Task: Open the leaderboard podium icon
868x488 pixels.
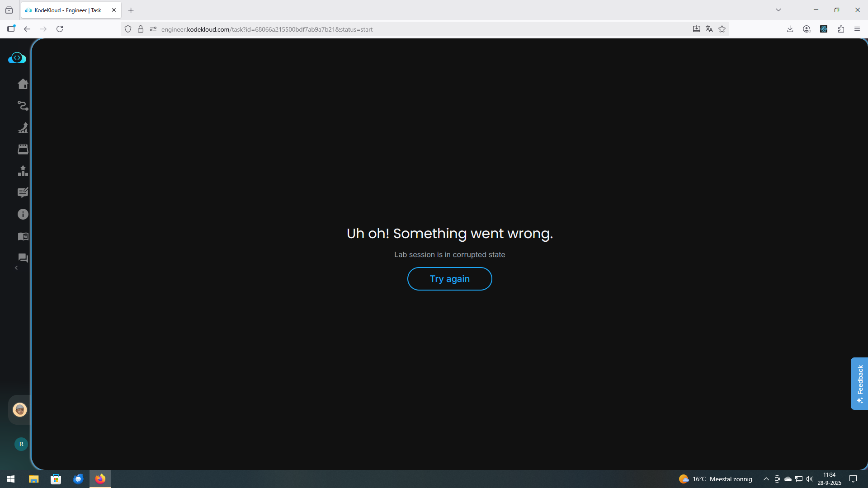Action: pyautogui.click(x=23, y=171)
